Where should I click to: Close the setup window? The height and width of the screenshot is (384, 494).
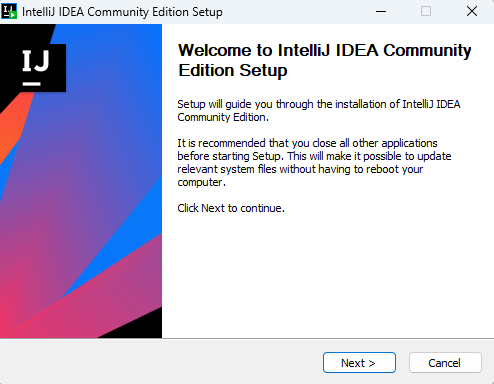tap(472, 11)
